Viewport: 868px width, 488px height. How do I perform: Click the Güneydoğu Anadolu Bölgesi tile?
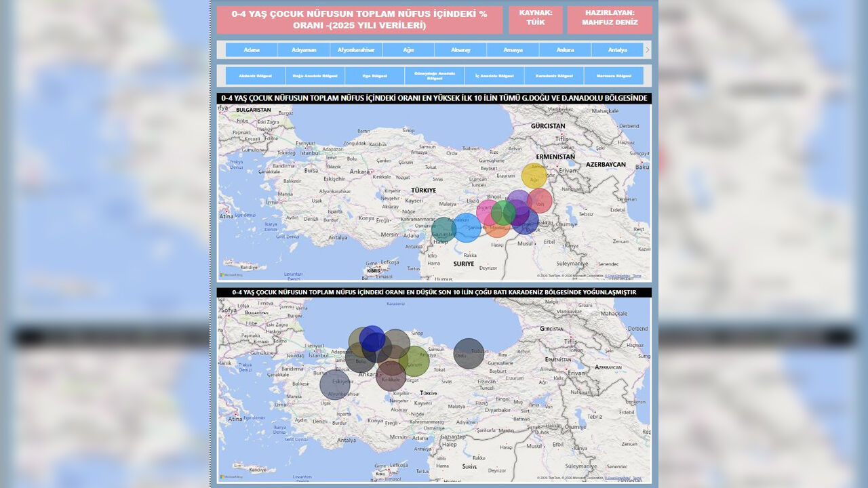point(434,76)
